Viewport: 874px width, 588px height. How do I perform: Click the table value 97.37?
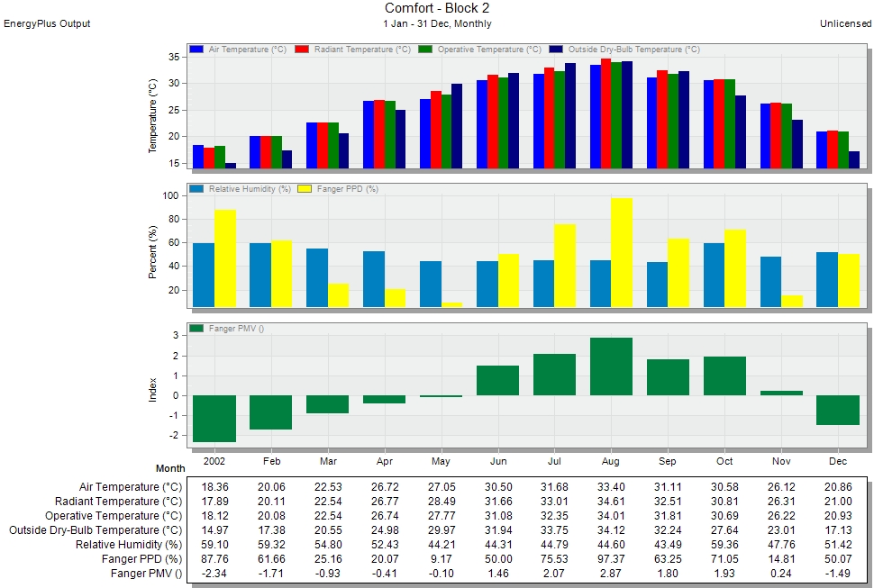click(611, 559)
